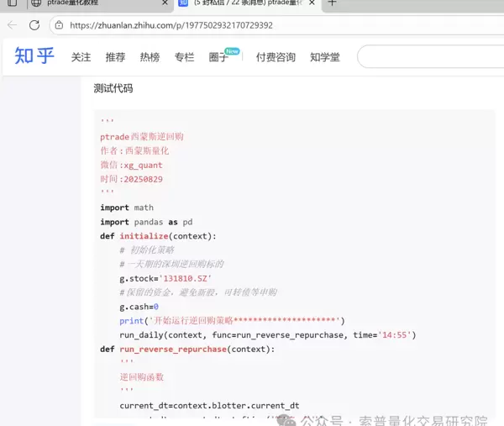Image resolution: width=504 pixels, height=426 pixels.
Task: Close the 知乎 ptrade article tab
Action: pyautogui.click(x=312, y=3)
